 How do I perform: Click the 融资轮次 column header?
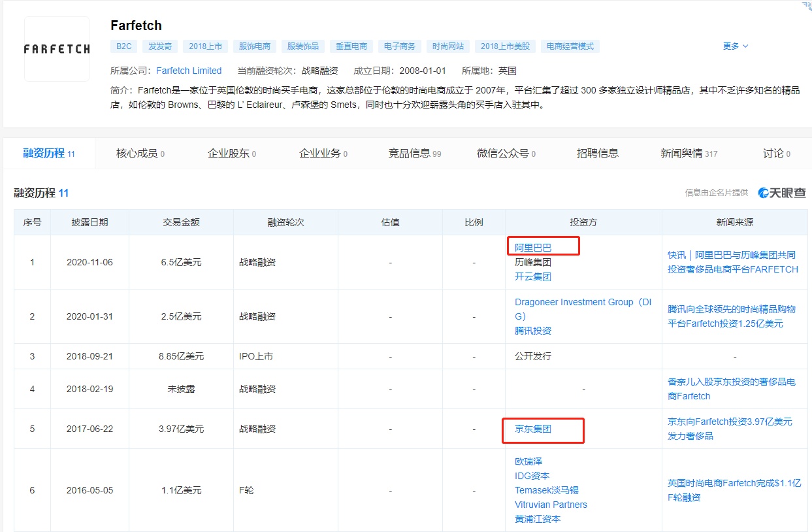[286, 222]
